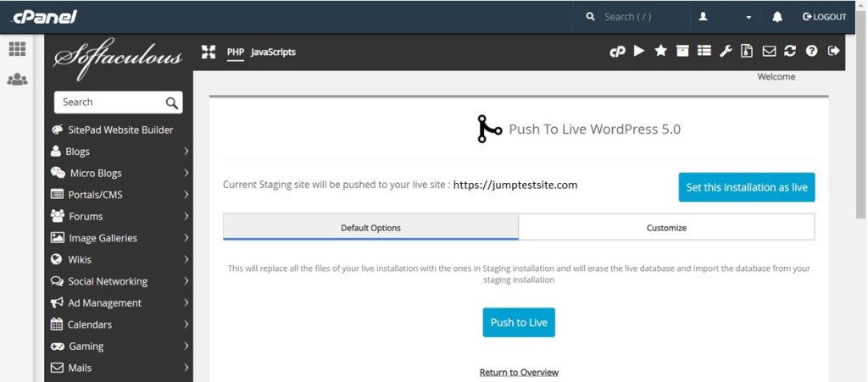Image resolution: width=868 pixels, height=382 pixels.
Task: Click the sidebar search magnifier icon
Action: [x=172, y=102]
